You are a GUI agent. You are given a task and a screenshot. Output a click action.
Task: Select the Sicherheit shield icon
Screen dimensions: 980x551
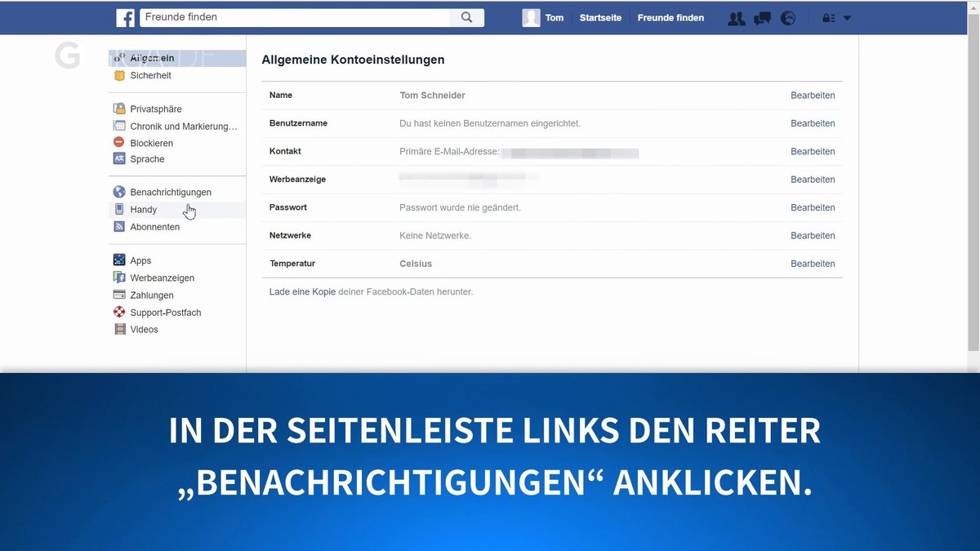pyautogui.click(x=120, y=74)
